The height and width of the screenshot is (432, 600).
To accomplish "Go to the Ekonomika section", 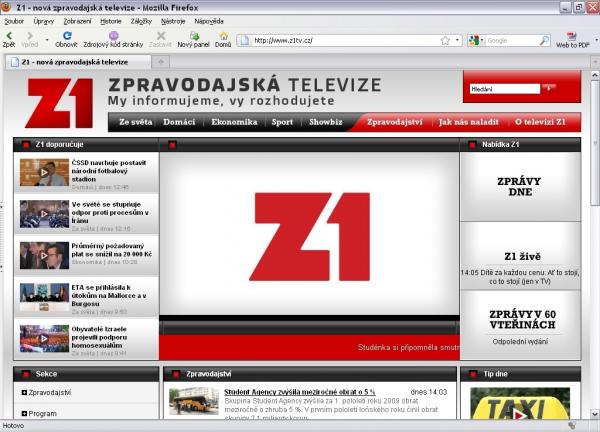I will click(234, 122).
